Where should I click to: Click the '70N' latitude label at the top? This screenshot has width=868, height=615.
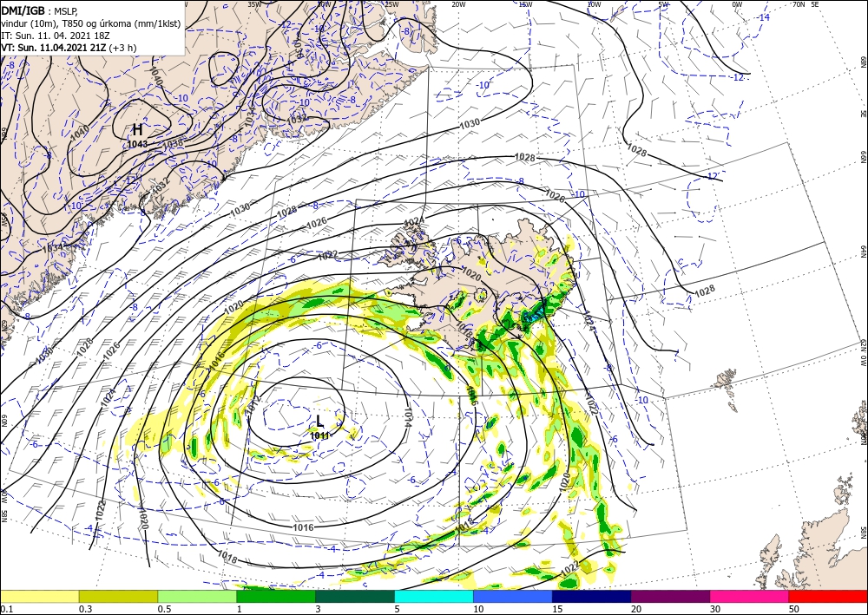[799, 3]
